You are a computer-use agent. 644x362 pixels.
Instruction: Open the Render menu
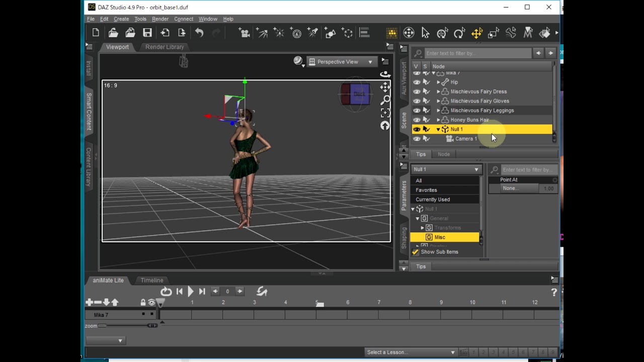160,19
